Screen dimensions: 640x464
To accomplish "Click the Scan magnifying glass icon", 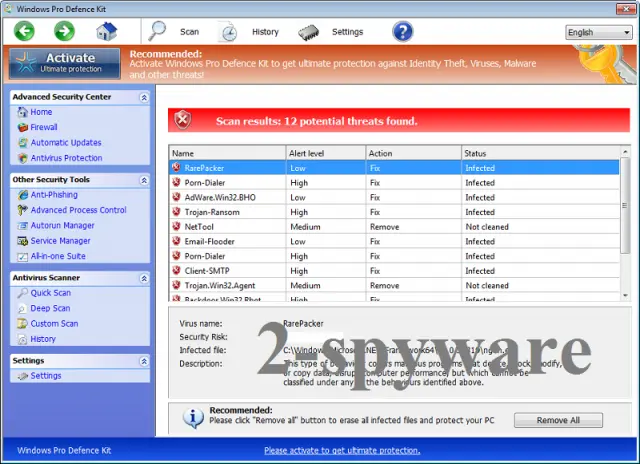I will pyautogui.click(x=157, y=31).
